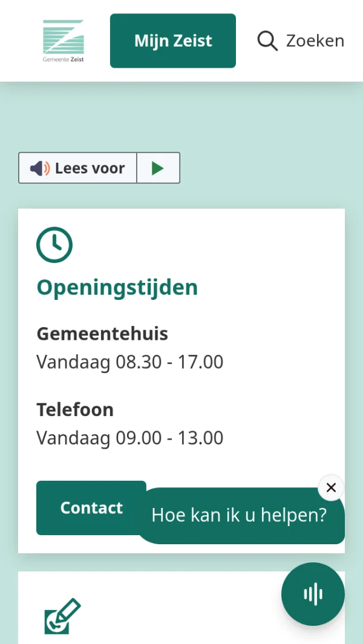
Task: Dismiss the chat bubble with the X icon
Action: (x=331, y=487)
